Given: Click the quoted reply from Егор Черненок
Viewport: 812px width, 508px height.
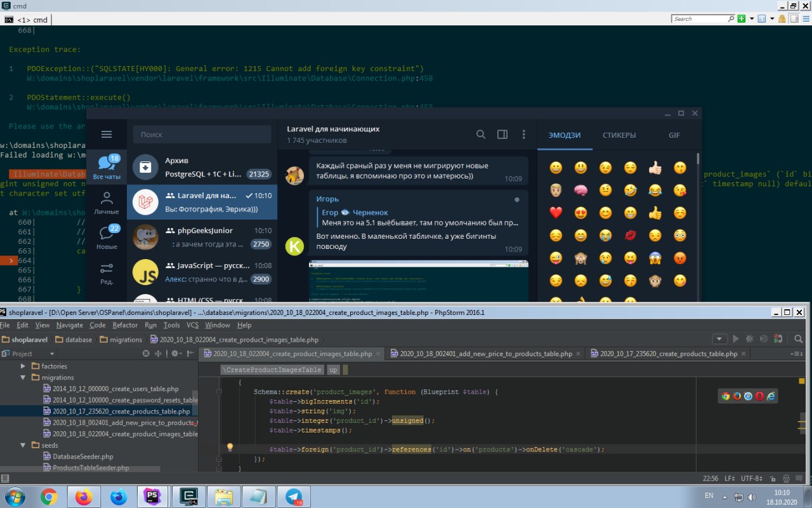Looking at the screenshot, I should 419,217.
